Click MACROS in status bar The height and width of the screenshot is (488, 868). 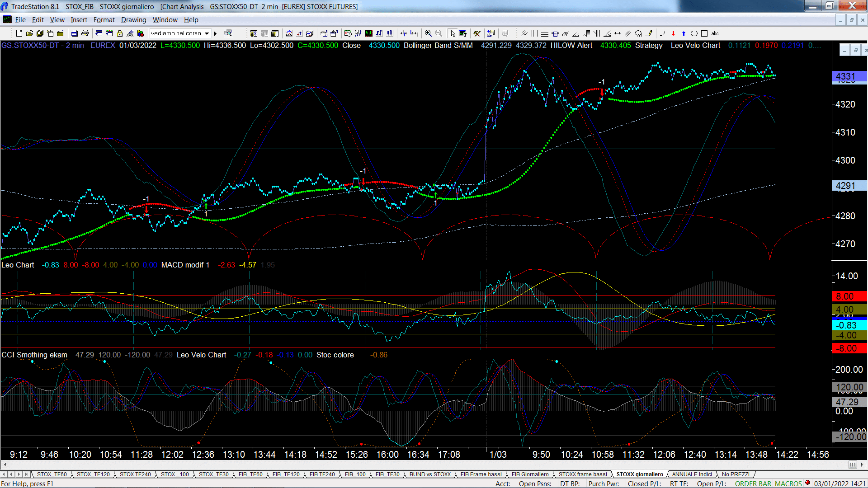click(x=788, y=483)
